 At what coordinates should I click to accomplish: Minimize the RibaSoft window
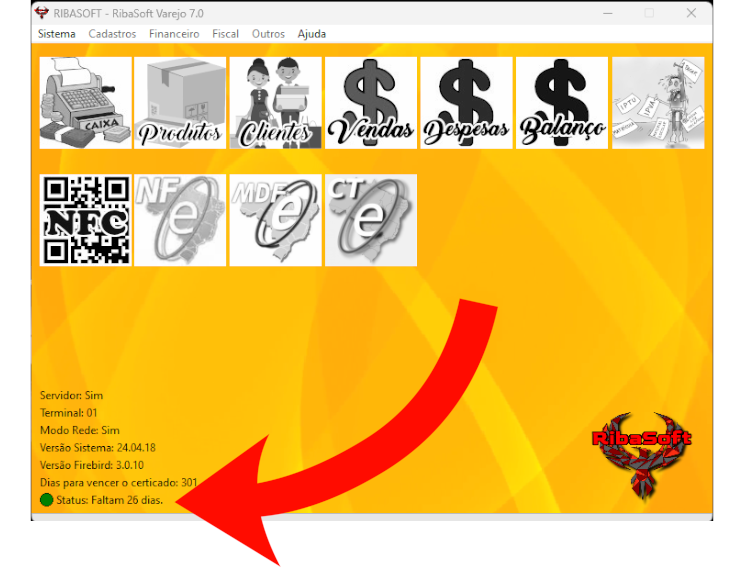[608, 13]
